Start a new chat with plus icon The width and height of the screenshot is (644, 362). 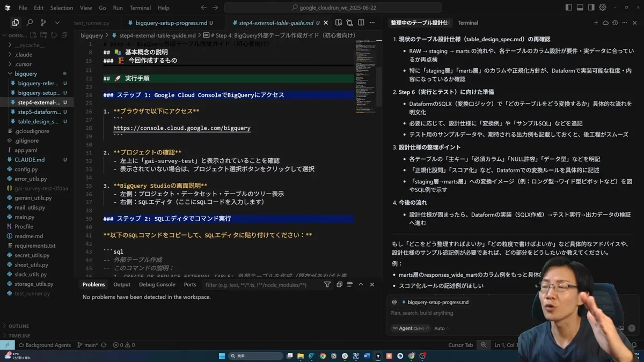(x=596, y=23)
